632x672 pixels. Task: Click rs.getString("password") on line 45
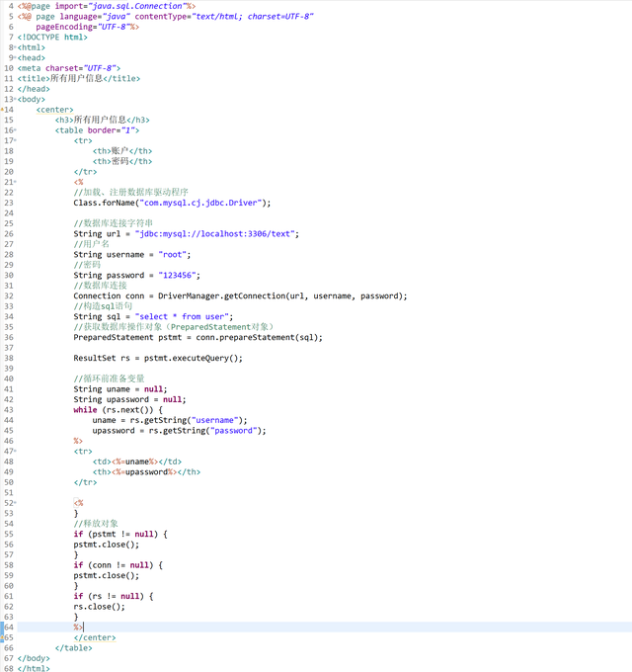205,431
